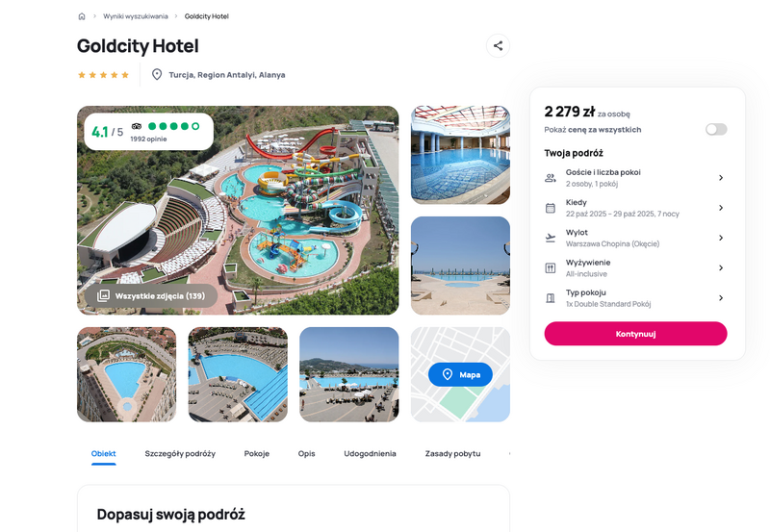770x532 pixels.
Task: Click the home icon in breadcrumb
Action: pyautogui.click(x=82, y=16)
